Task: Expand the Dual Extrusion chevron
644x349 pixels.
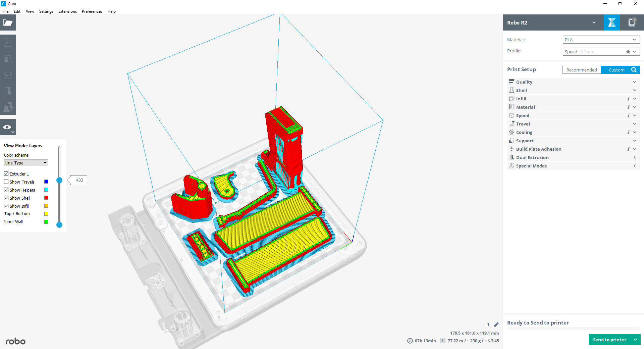Action: tap(635, 157)
